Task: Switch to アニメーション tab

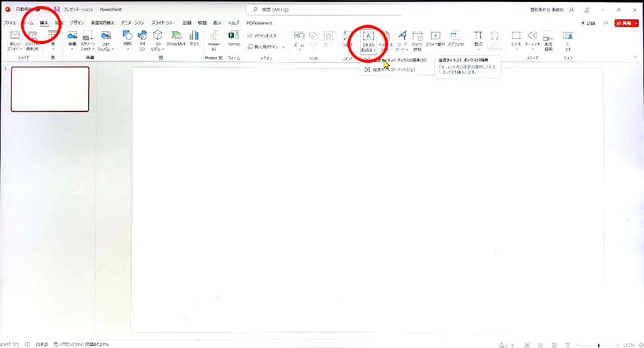Action: (x=133, y=23)
